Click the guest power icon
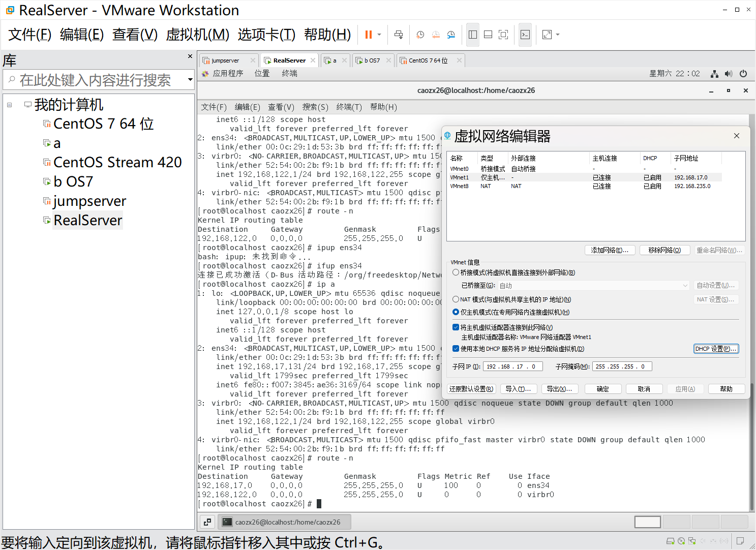 coord(743,74)
